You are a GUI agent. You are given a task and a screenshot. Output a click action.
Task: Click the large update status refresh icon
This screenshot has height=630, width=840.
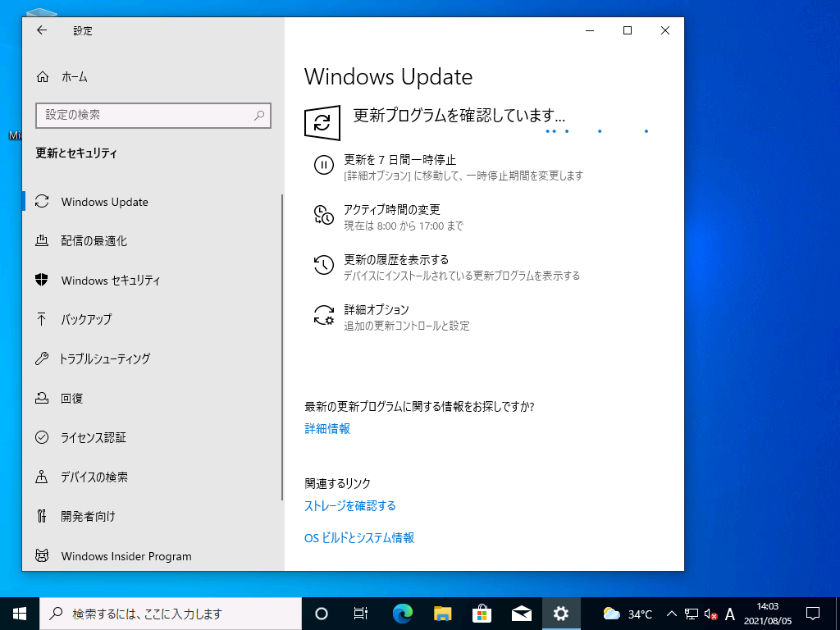(322, 123)
